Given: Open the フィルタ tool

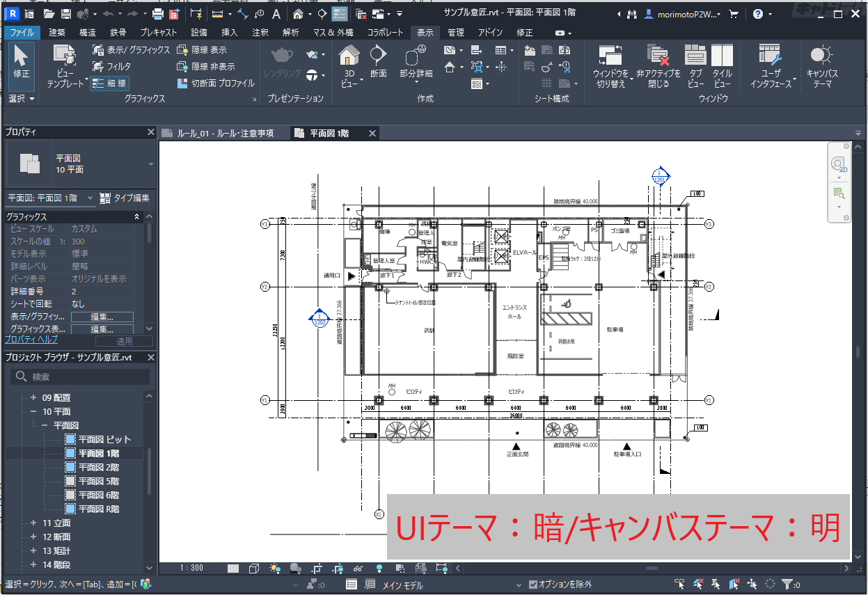Looking at the screenshot, I should point(111,67).
